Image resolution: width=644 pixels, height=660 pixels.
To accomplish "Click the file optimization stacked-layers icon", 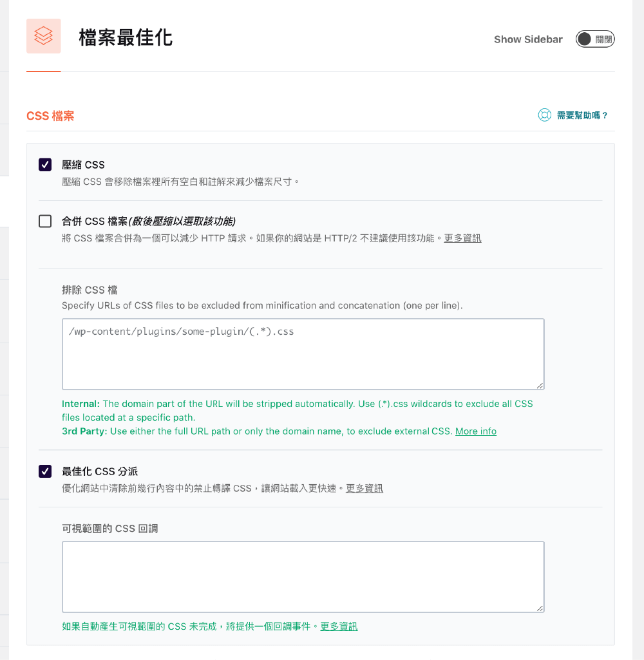I will [x=43, y=36].
